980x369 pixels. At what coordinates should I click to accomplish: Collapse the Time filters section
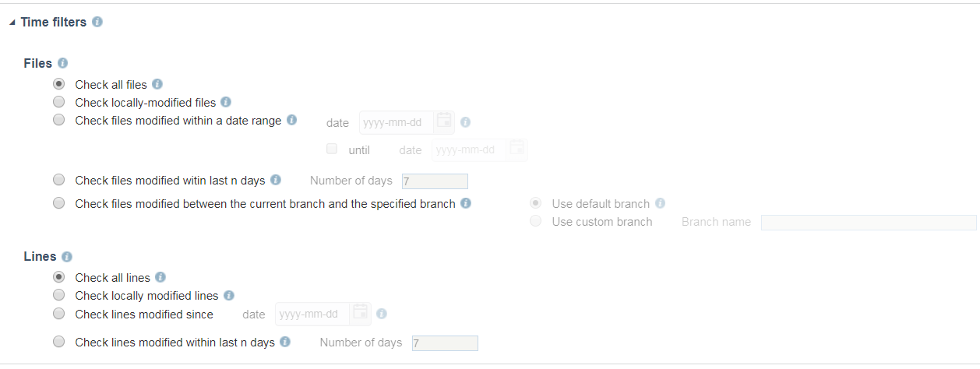12,23
